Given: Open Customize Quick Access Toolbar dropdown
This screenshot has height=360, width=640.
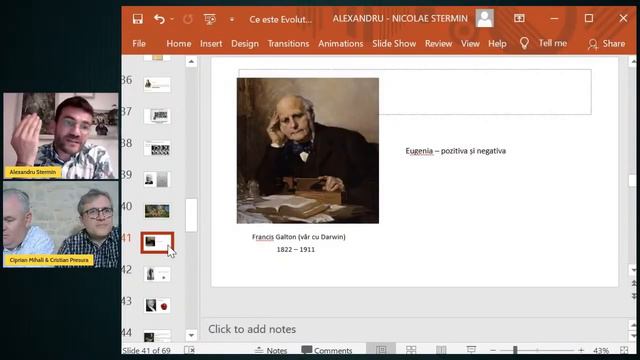Looking at the screenshot, I should point(232,19).
